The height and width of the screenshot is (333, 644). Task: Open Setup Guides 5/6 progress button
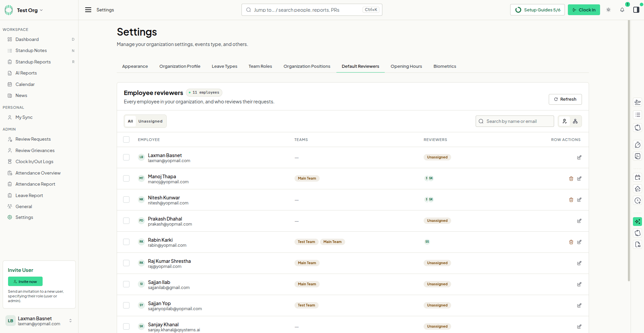click(537, 10)
